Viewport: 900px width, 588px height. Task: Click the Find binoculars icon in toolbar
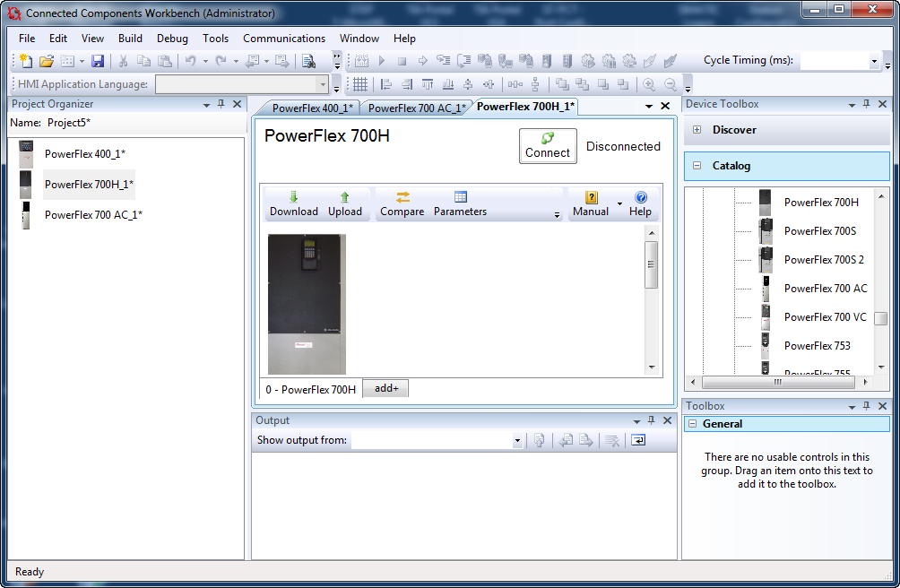(308, 61)
